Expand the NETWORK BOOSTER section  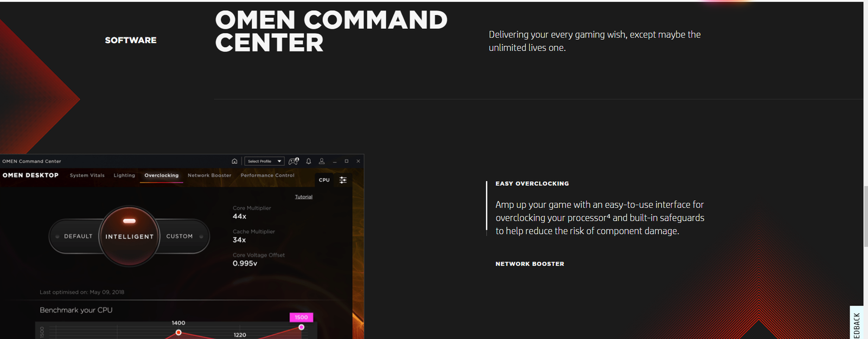(530, 264)
